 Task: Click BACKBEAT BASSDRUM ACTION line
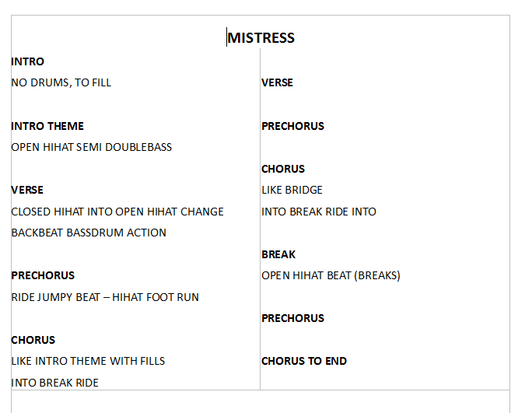click(x=89, y=233)
